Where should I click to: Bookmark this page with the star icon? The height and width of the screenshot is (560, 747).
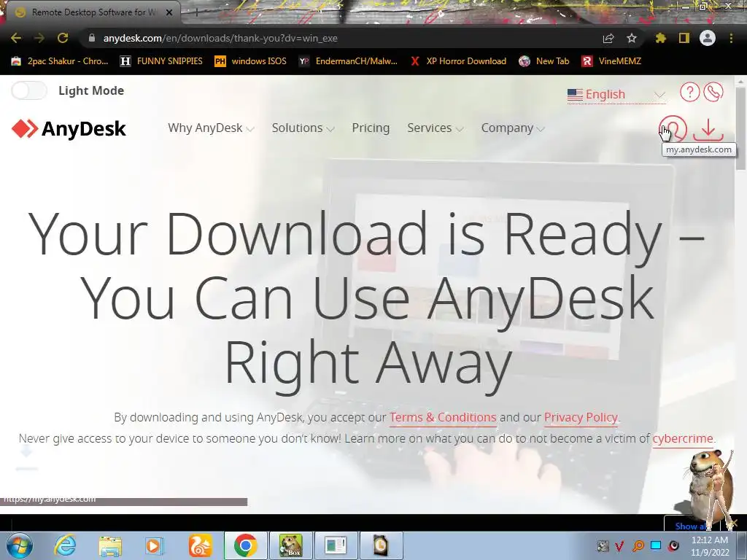pos(631,38)
